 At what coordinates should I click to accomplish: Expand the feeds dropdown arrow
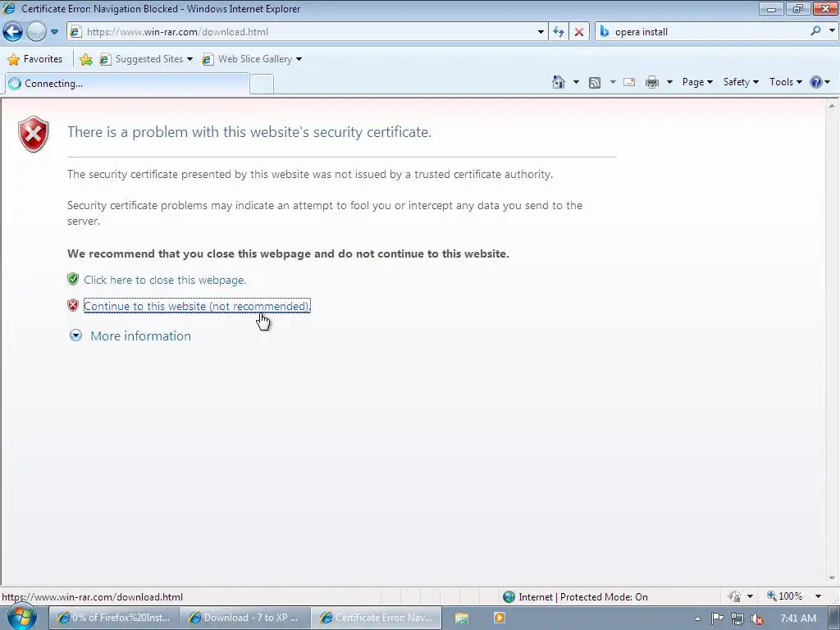(x=613, y=82)
